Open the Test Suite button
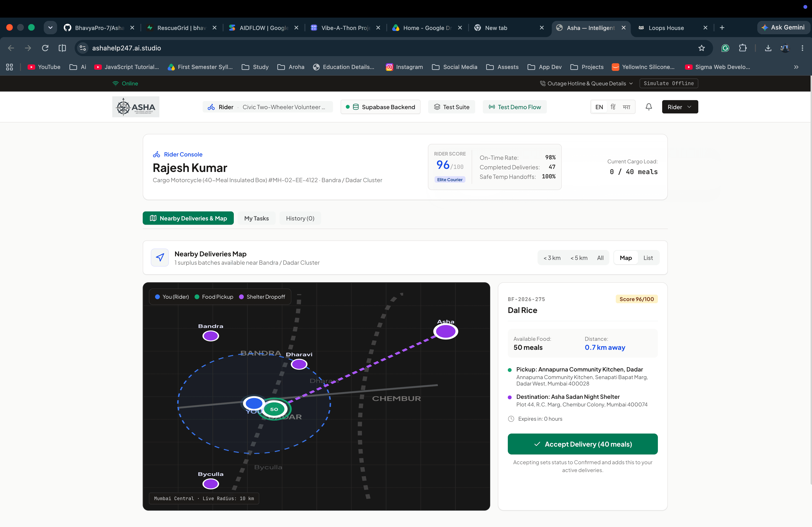 coord(451,107)
